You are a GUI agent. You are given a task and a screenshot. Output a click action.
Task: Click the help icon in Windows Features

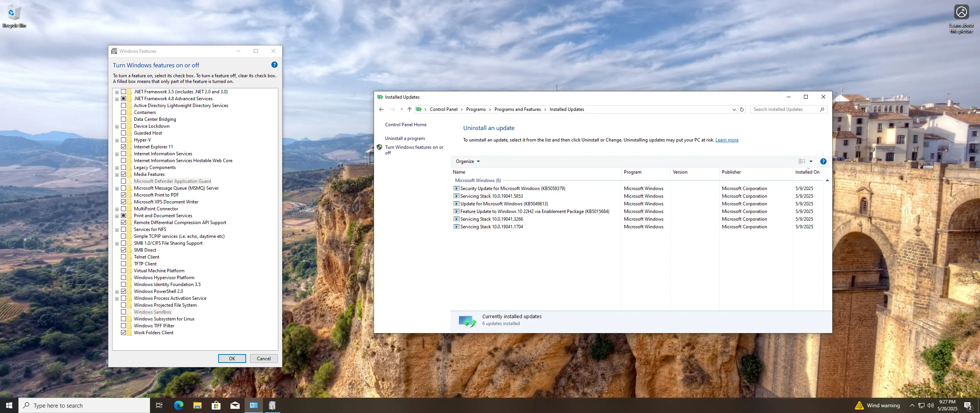[x=274, y=65]
